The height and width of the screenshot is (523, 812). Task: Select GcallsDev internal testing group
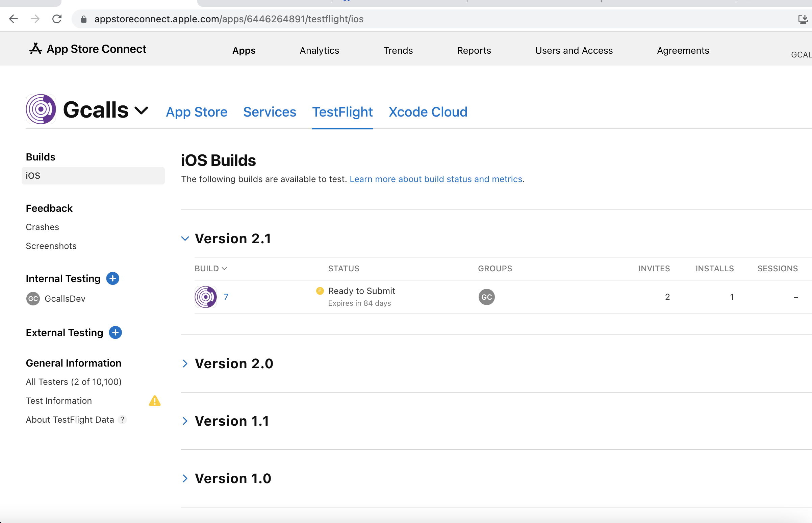[x=65, y=299]
